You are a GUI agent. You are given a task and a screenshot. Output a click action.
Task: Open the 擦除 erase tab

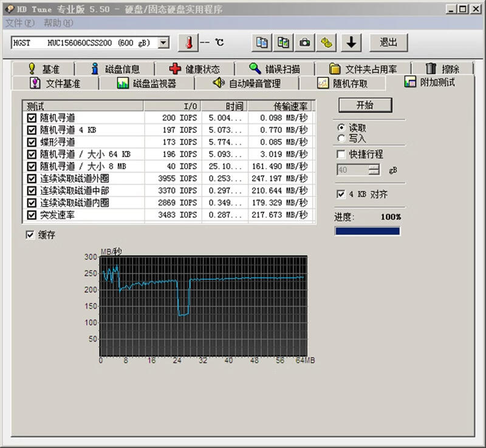(443, 69)
